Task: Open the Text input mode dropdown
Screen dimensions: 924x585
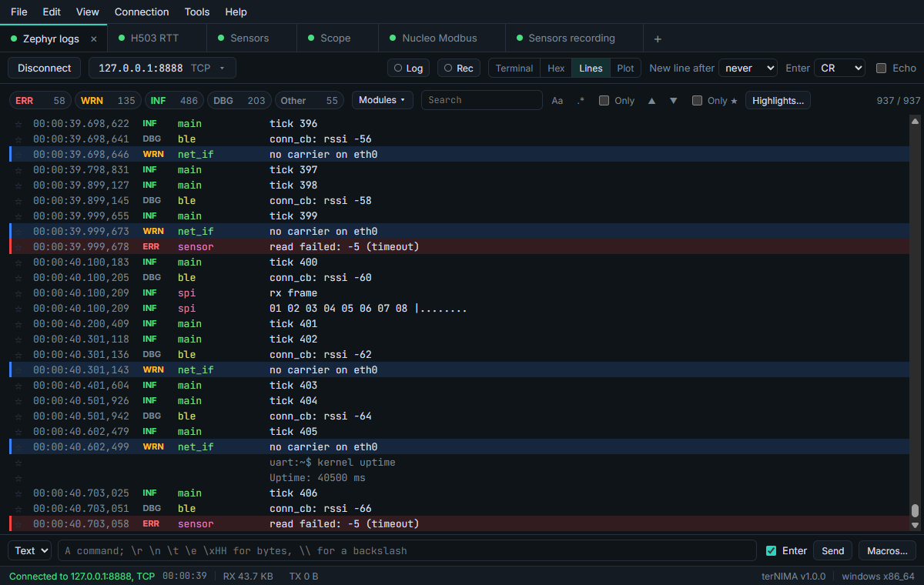Action: 29,550
